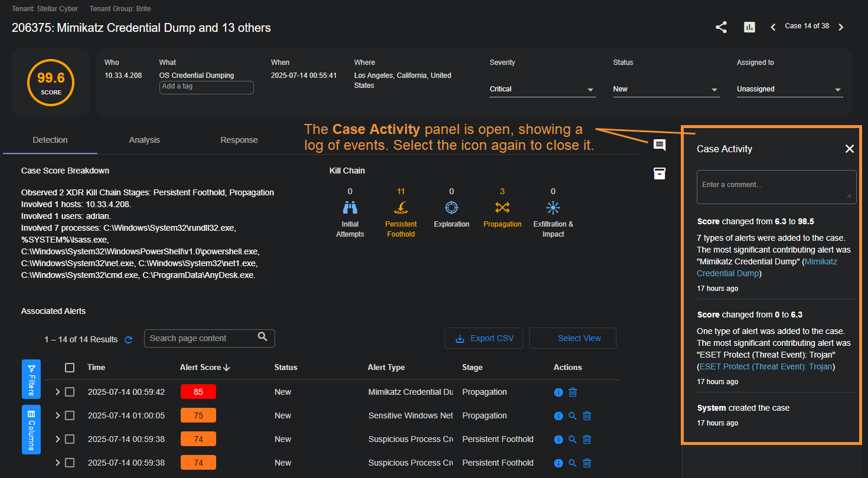Open the ESET Protect Trojan alert link
Image resolution: width=868 pixels, height=478 pixels.
[766, 366]
